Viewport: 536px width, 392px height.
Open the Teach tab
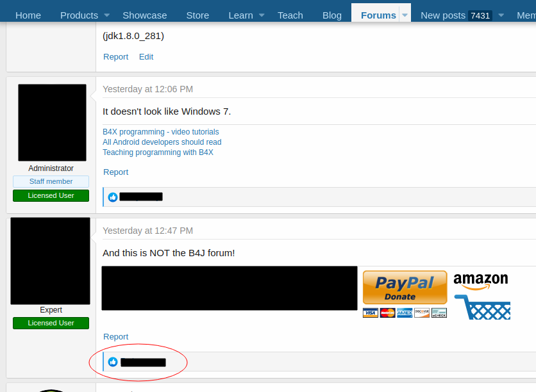click(290, 15)
